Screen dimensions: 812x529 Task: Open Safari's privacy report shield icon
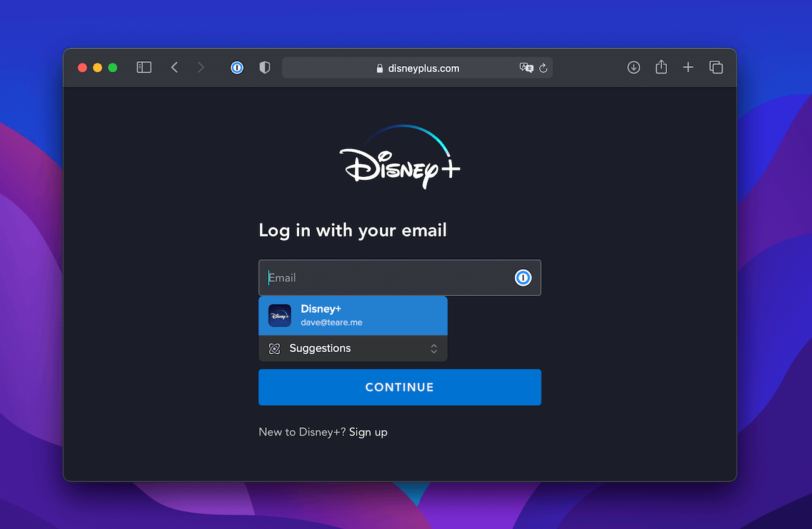tap(264, 67)
